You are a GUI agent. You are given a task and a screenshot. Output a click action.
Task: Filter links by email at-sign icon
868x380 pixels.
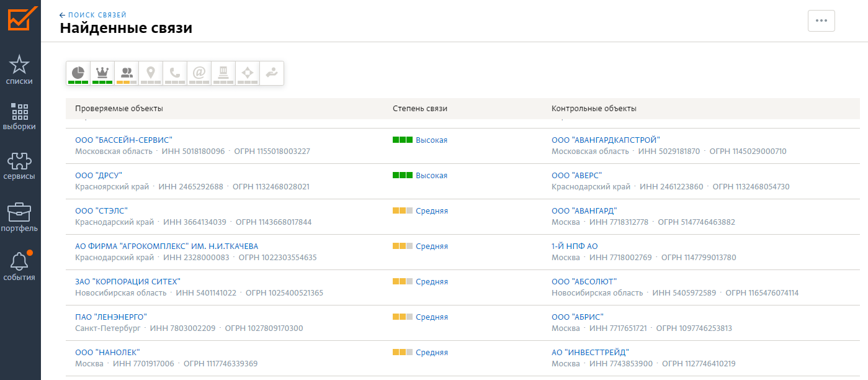[199, 73]
